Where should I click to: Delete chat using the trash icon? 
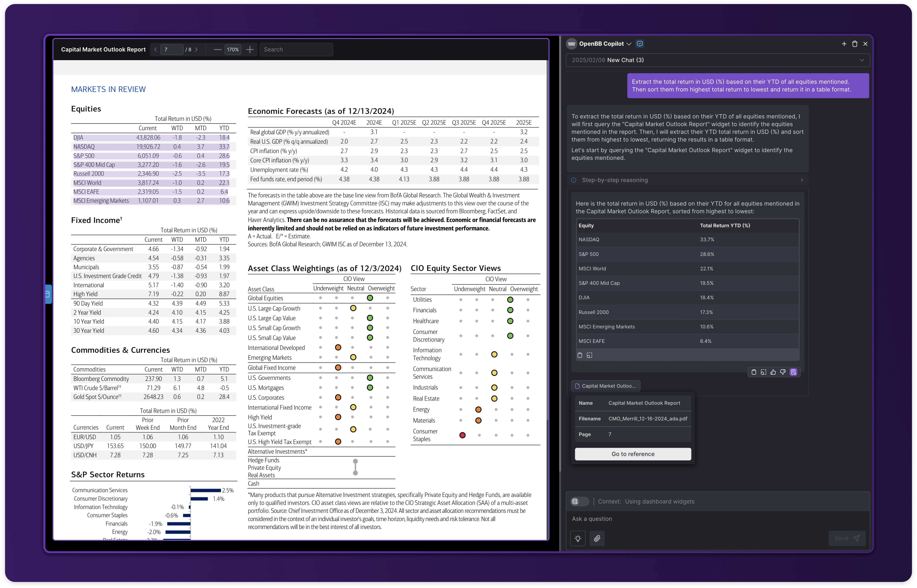tap(855, 44)
